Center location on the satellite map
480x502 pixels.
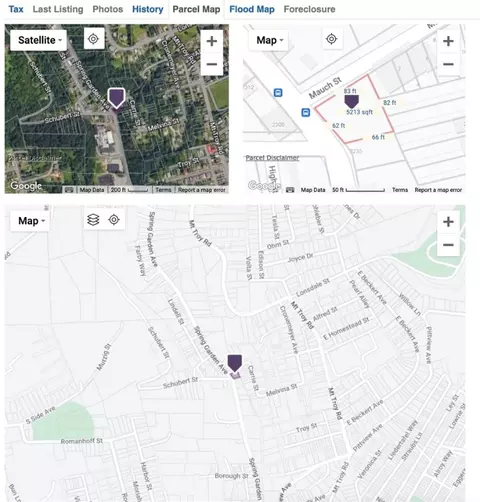pyautogui.click(x=93, y=39)
